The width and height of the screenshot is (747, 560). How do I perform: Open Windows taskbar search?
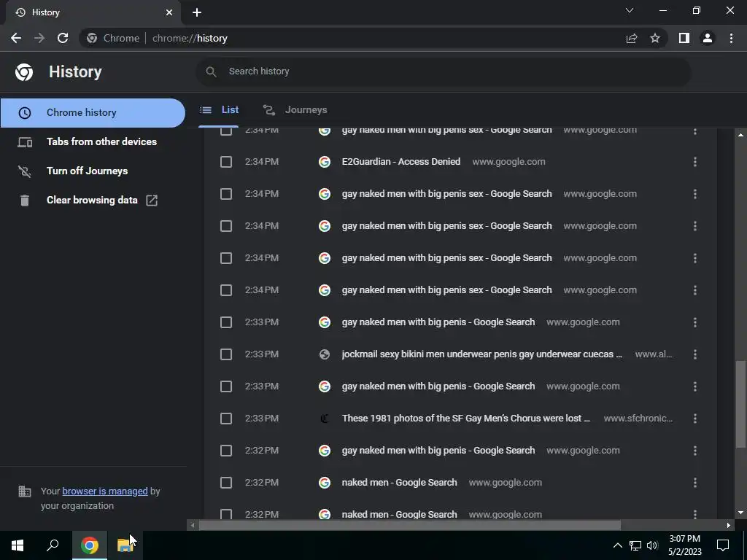[53, 545]
